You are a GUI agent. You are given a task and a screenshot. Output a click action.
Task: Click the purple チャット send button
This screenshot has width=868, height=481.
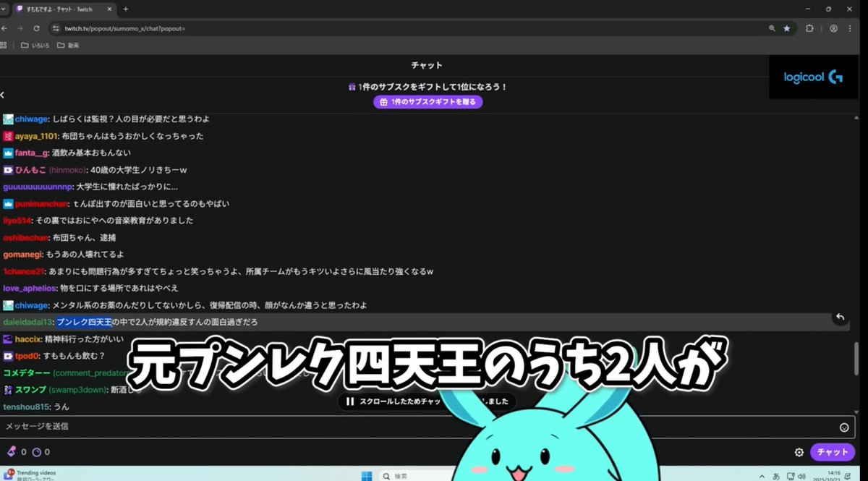(832, 452)
